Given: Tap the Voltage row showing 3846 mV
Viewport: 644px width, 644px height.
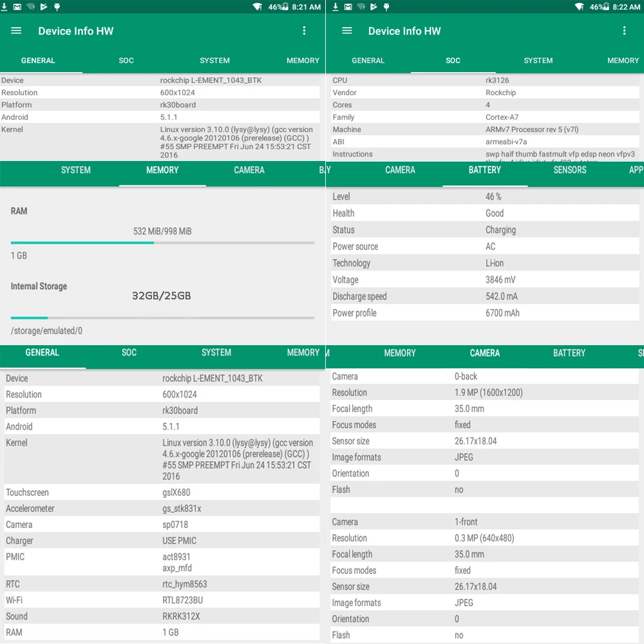Looking at the screenshot, I should pos(485,279).
